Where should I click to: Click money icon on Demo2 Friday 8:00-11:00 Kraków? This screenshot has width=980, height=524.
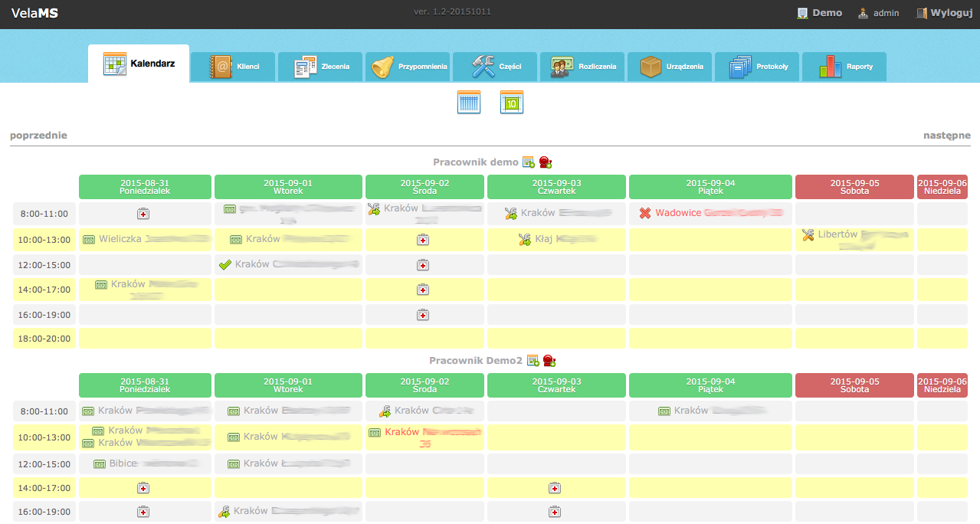coord(664,411)
